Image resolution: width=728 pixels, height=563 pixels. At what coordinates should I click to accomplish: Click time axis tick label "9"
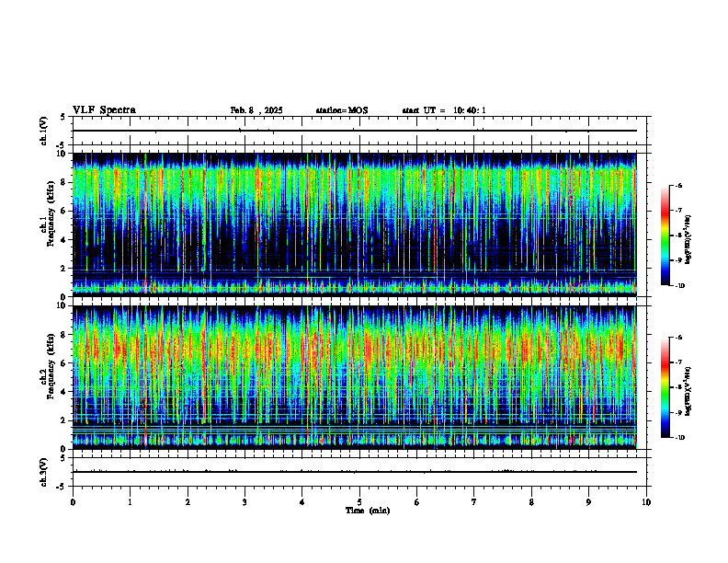tap(588, 502)
